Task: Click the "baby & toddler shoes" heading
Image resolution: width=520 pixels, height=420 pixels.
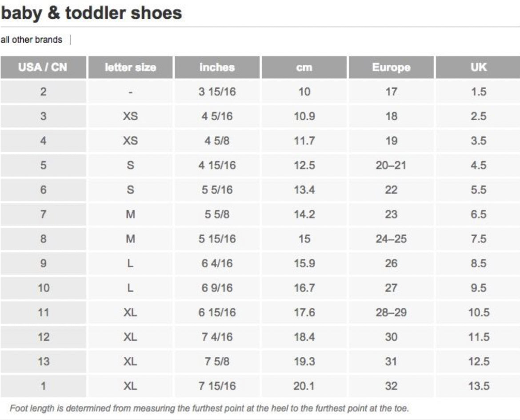Action: [x=91, y=13]
